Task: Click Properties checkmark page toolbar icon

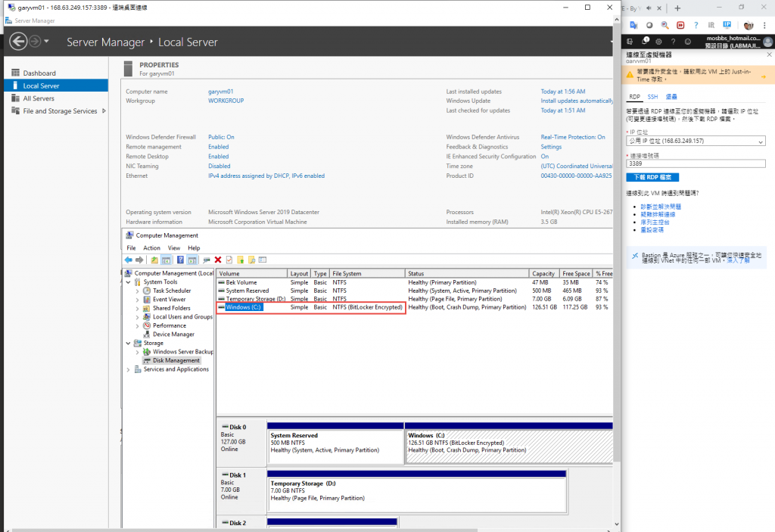Action: click(x=229, y=260)
